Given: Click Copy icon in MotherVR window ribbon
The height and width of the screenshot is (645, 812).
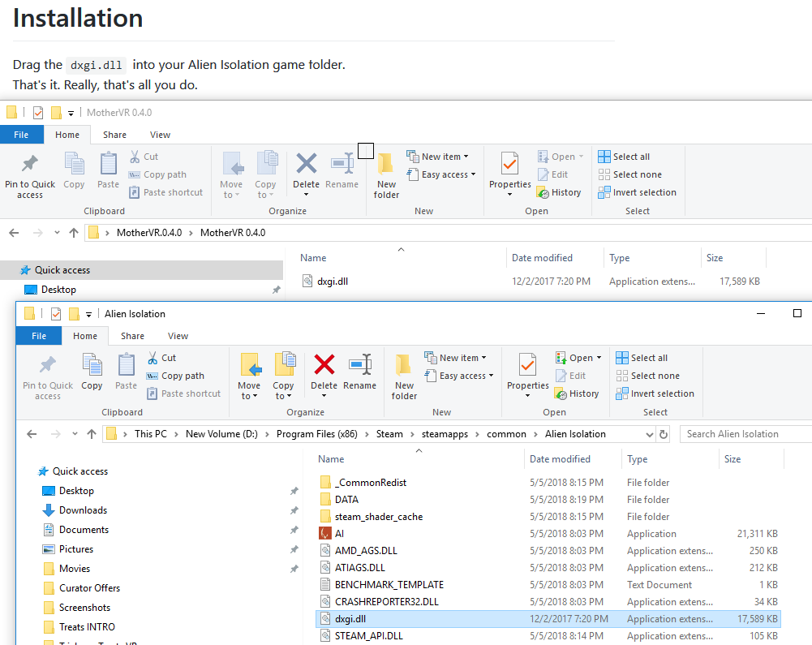Looking at the screenshot, I should coord(74,164).
